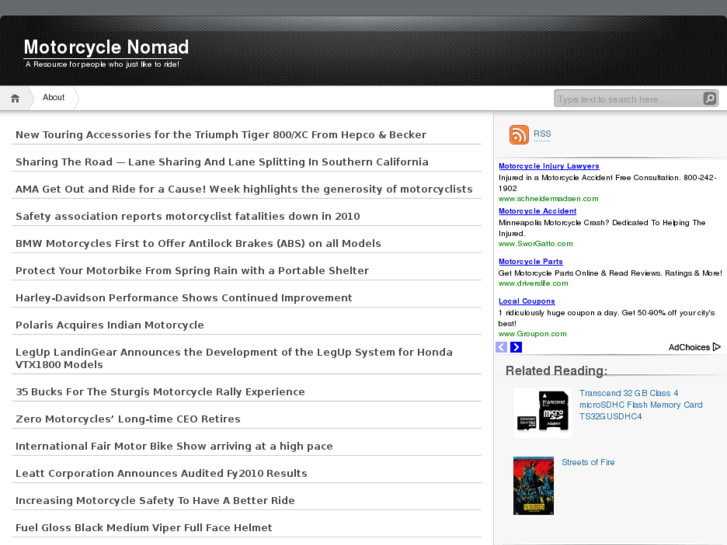Viewport: 727px width, 545px height.
Task: Open Zero Motorcycles' CEO Retires article
Action: (x=128, y=419)
